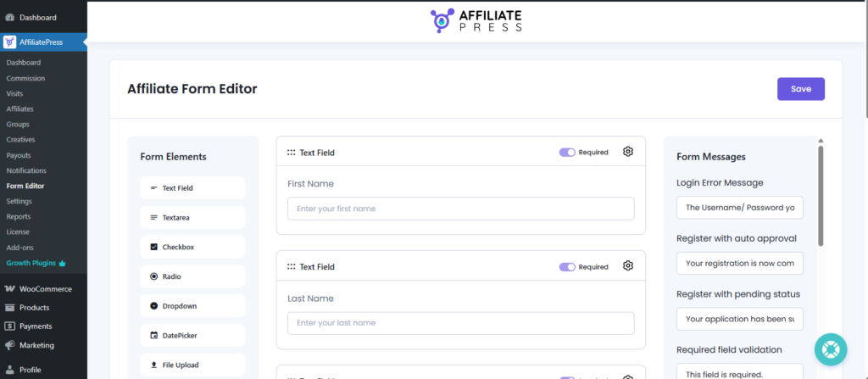This screenshot has width=868, height=379.
Task: Open Commission in the sidebar menu
Action: coord(25,78)
